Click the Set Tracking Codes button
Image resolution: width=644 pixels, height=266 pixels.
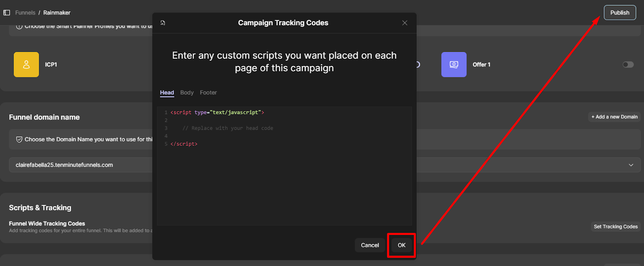point(616,227)
